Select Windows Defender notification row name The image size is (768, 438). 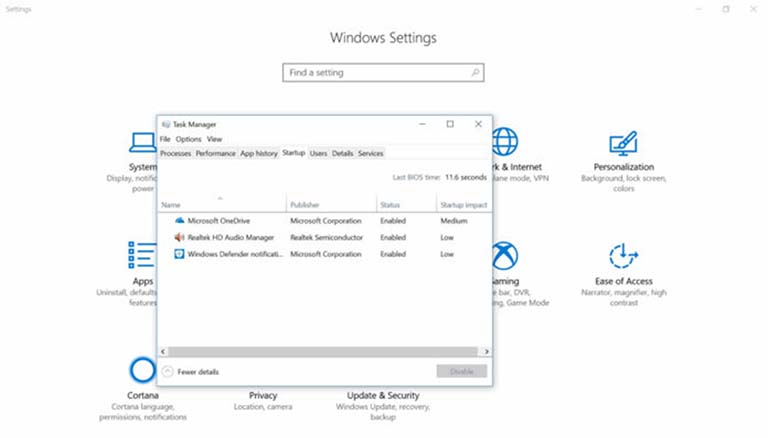(235, 254)
